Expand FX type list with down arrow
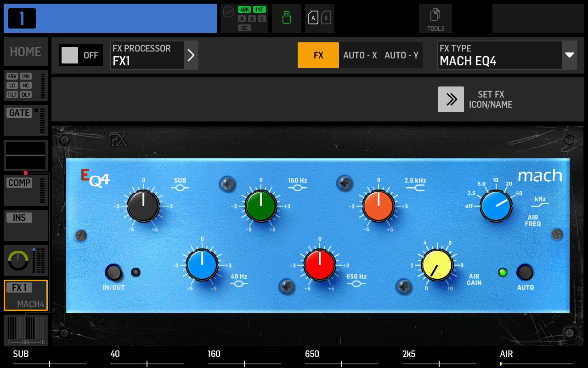The image size is (588, 368). [x=570, y=55]
